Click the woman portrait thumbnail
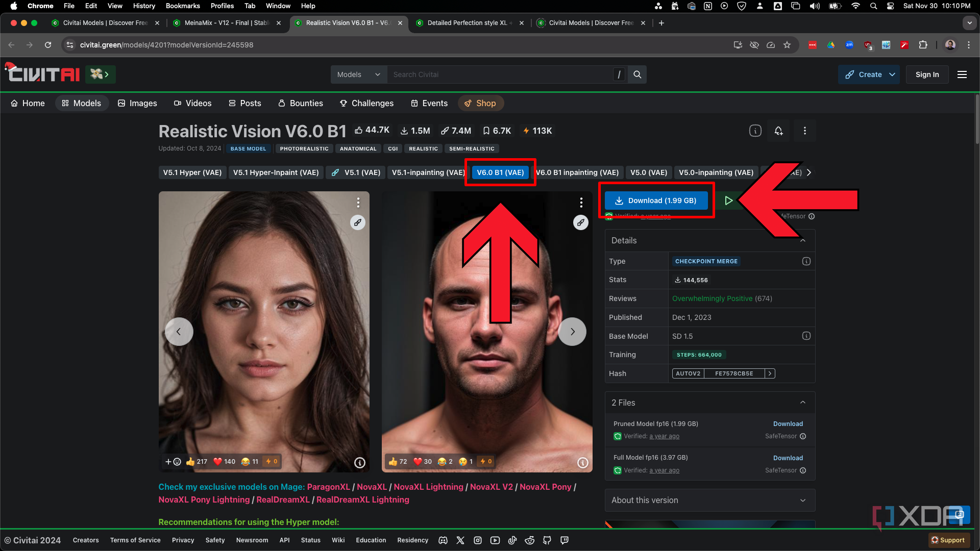 pos(264,332)
